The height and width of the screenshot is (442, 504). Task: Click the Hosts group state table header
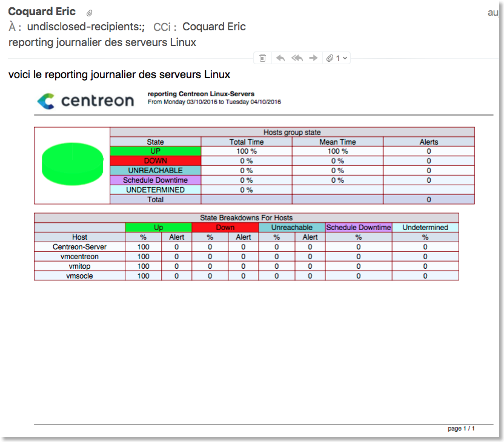(x=292, y=132)
